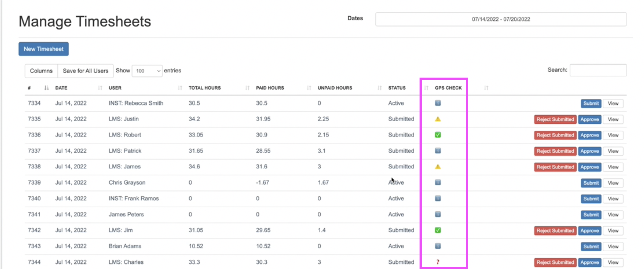This screenshot has height=269, width=644.
Task: Open the Dates range picker
Action: pyautogui.click(x=501, y=19)
